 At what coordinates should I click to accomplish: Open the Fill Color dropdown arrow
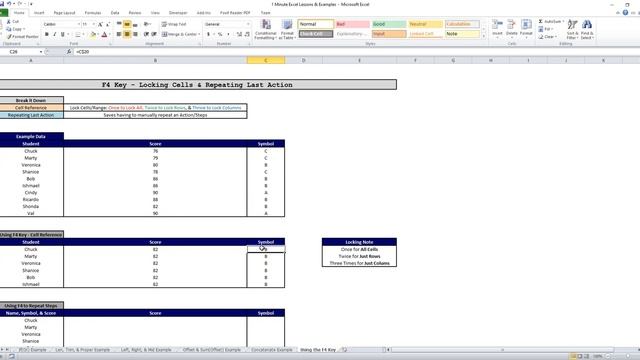[x=98, y=35]
